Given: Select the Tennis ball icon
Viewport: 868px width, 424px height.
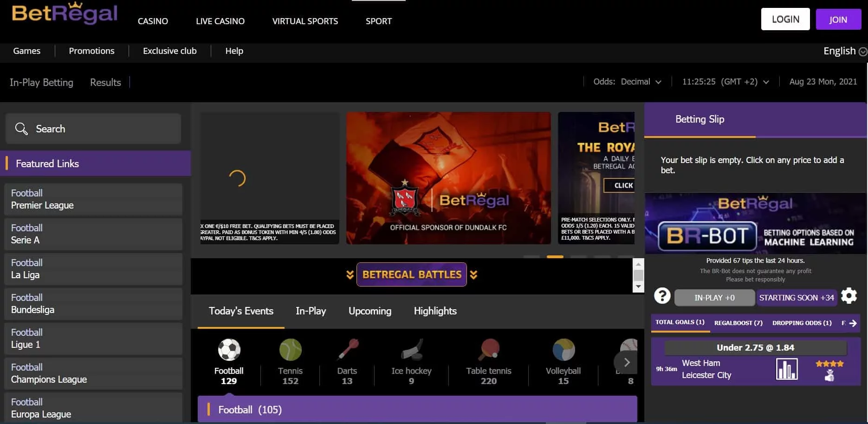Looking at the screenshot, I should click(x=291, y=350).
